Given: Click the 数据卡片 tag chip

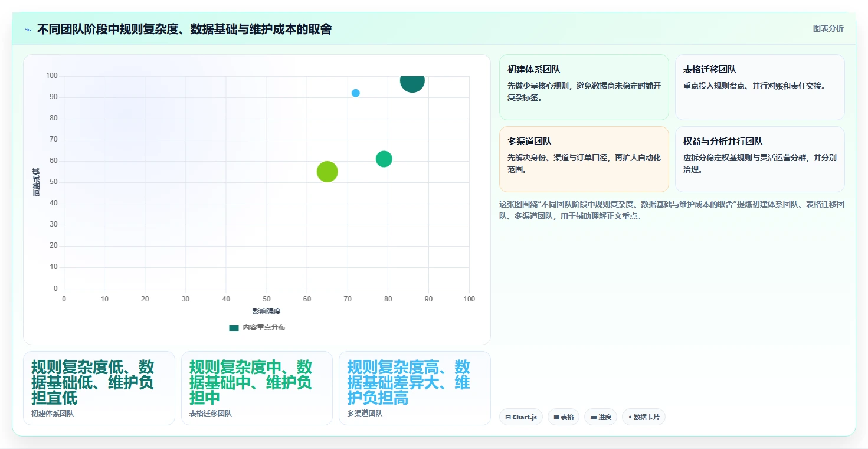Looking at the screenshot, I should [643, 417].
